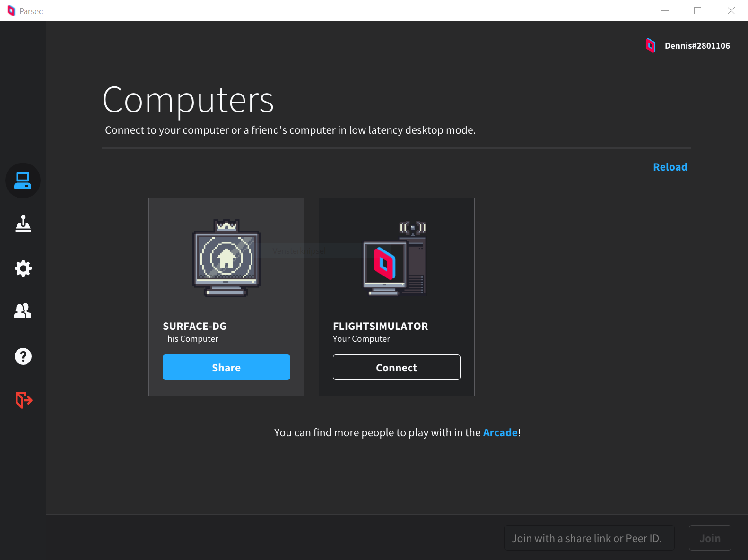Image resolution: width=748 pixels, height=560 pixels.
Task: Click the Parsec logo beside the username
Action: tap(651, 45)
